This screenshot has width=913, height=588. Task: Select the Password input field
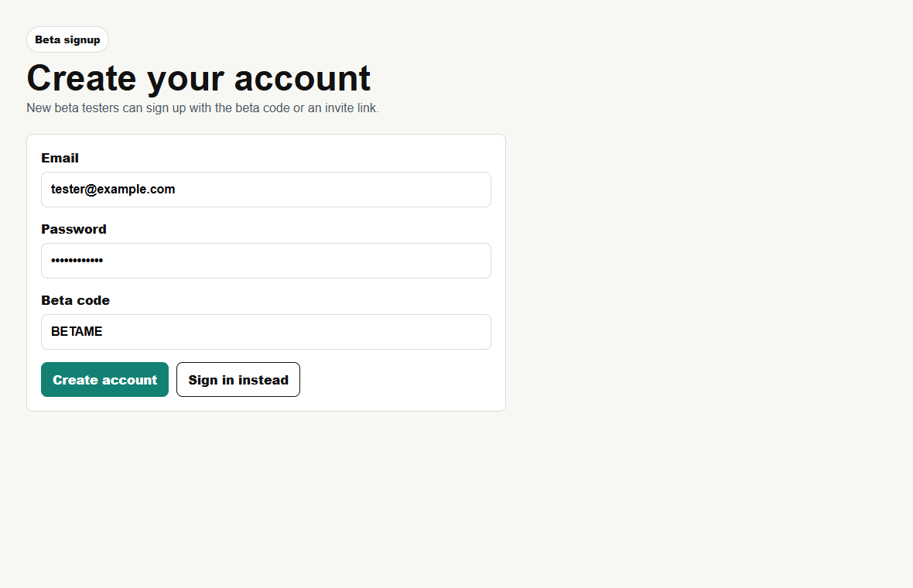(x=266, y=261)
